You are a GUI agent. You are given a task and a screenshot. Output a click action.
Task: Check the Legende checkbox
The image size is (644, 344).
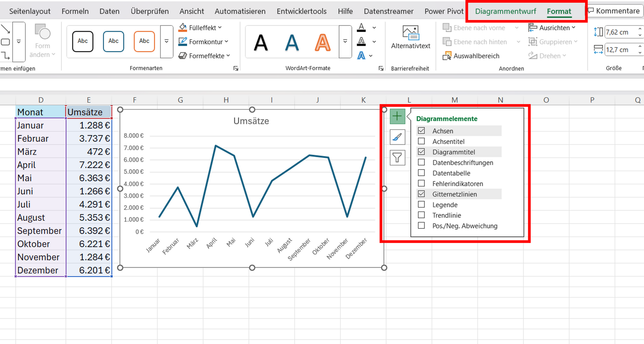pyautogui.click(x=421, y=205)
